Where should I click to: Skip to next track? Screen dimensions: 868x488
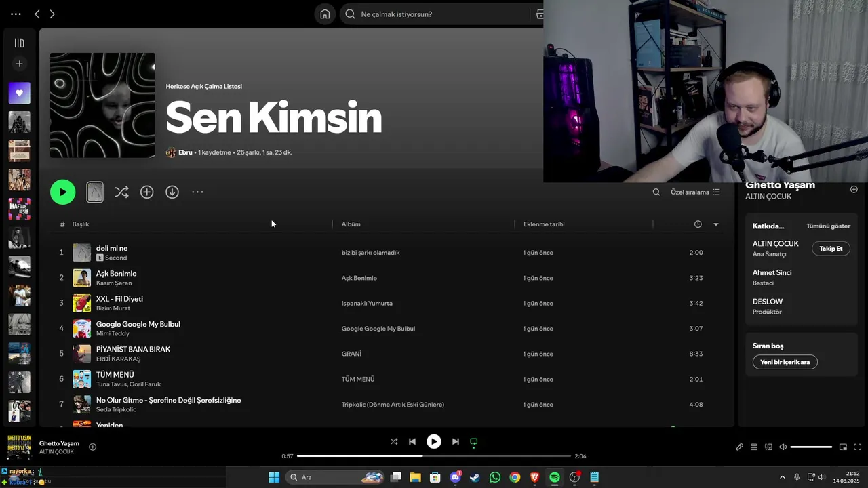point(456,441)
